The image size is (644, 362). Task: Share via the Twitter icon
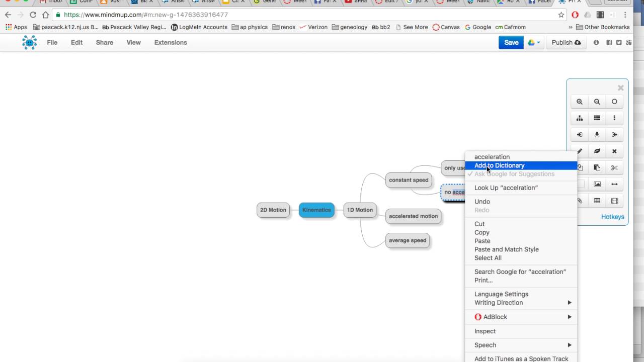(x=619, y=43)
